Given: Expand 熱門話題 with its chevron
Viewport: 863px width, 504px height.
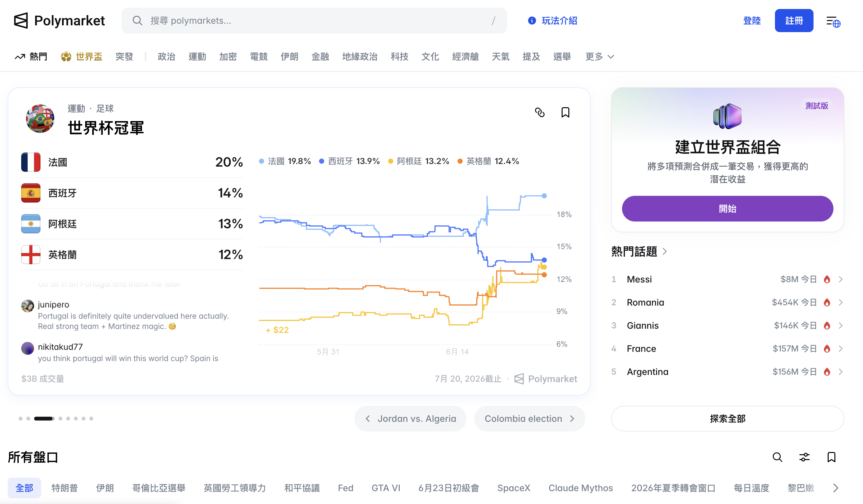Looking at the screenshot, I should tap(665, 251).
